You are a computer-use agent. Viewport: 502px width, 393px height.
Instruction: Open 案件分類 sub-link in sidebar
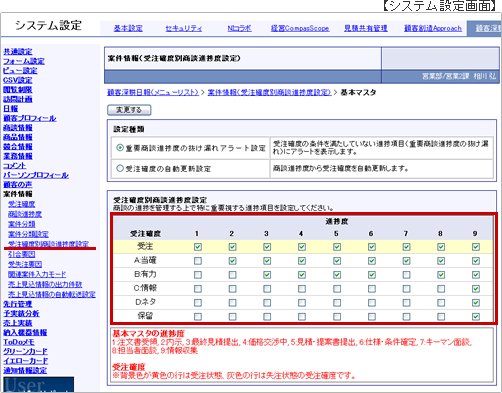point(22,224)
